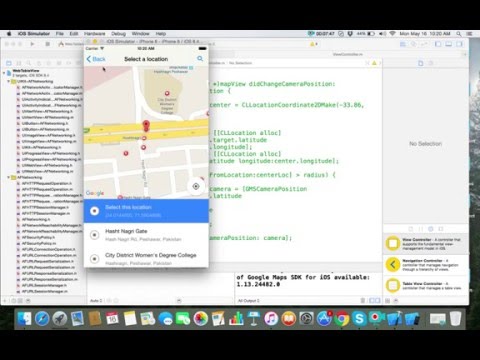The width and height of the screenshot is (480, 360).
Task: Show only the console view in debug area
Action: [x=378, y=300]
